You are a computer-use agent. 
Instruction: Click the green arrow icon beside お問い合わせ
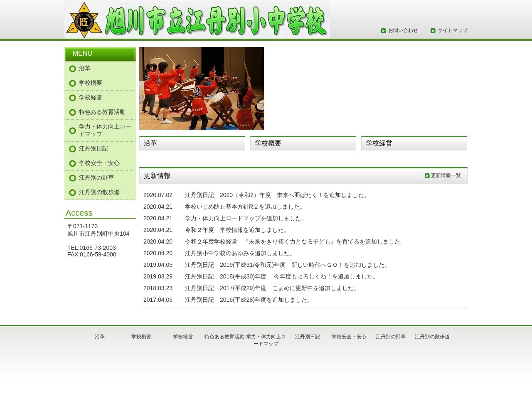(x=384, y=31)
